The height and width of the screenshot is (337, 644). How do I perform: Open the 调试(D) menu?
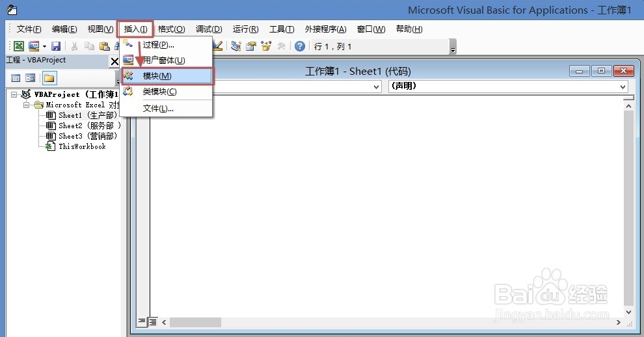[x=209, y=29]
